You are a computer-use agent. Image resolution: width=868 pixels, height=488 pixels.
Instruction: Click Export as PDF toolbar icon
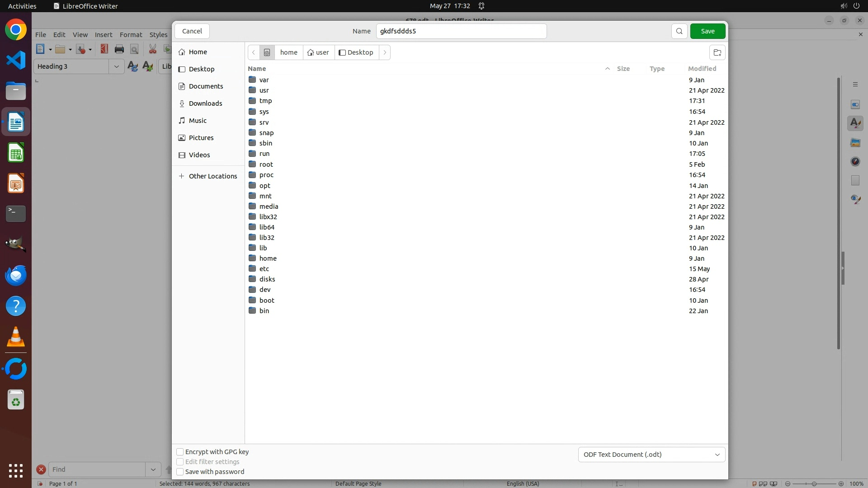(x=104, y=49)
